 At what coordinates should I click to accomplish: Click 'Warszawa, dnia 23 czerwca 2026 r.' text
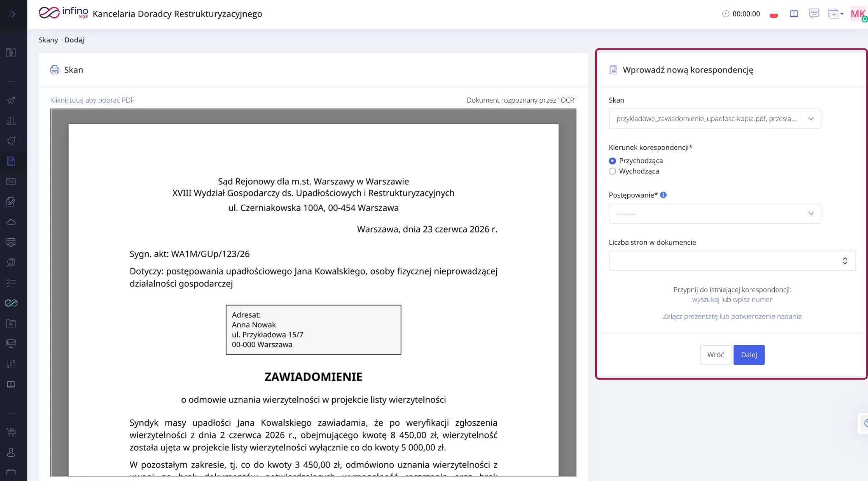(x=427, y=229)
